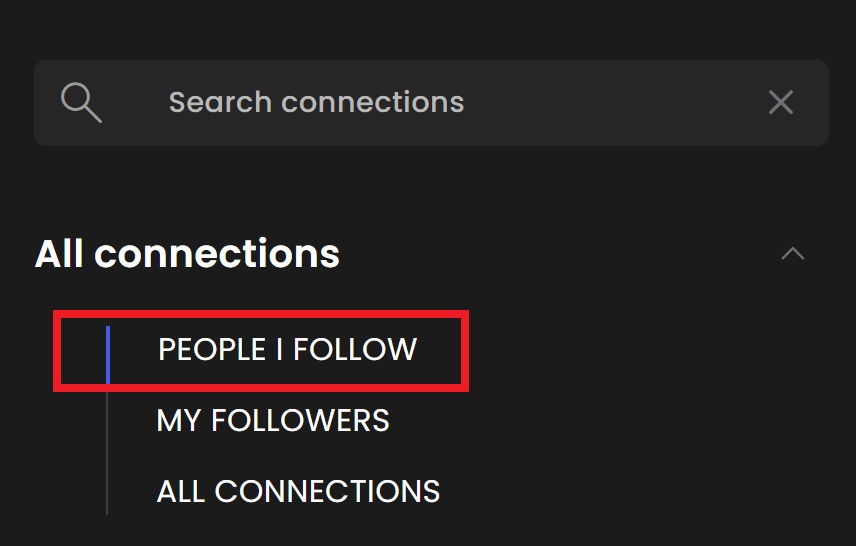856x546 pixels.
Task: Select ALL CONNECTIONS filter item
Action: (x=298, y=491)
